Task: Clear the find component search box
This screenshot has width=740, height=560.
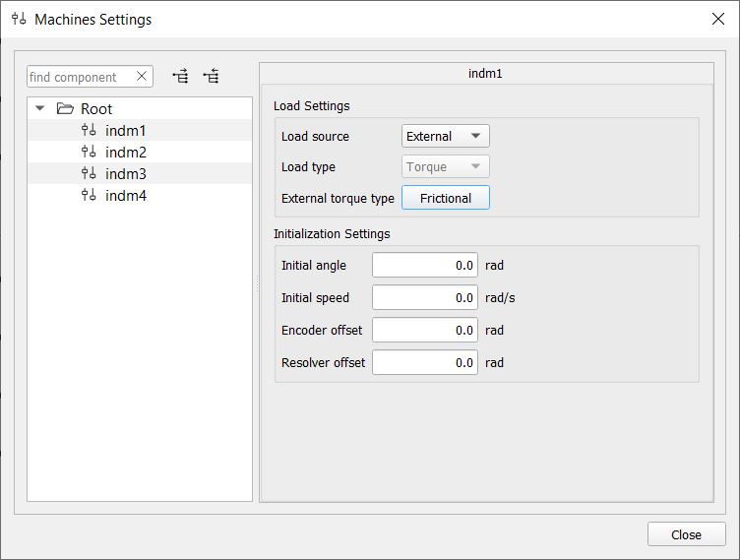Action: (x=142, y=77)
